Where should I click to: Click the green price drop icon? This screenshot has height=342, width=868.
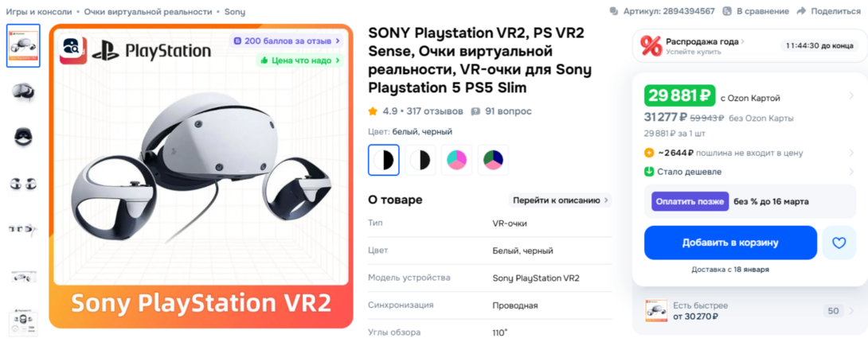[x=649, y=172]
